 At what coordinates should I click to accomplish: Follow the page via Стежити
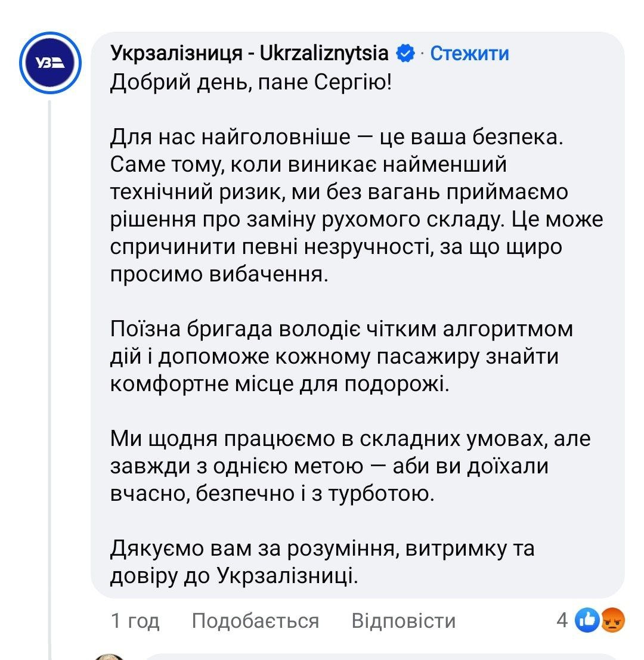[469, 54]
